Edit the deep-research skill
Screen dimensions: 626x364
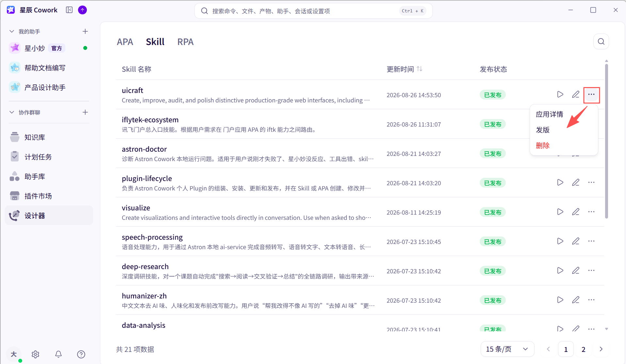pos(576,271)
